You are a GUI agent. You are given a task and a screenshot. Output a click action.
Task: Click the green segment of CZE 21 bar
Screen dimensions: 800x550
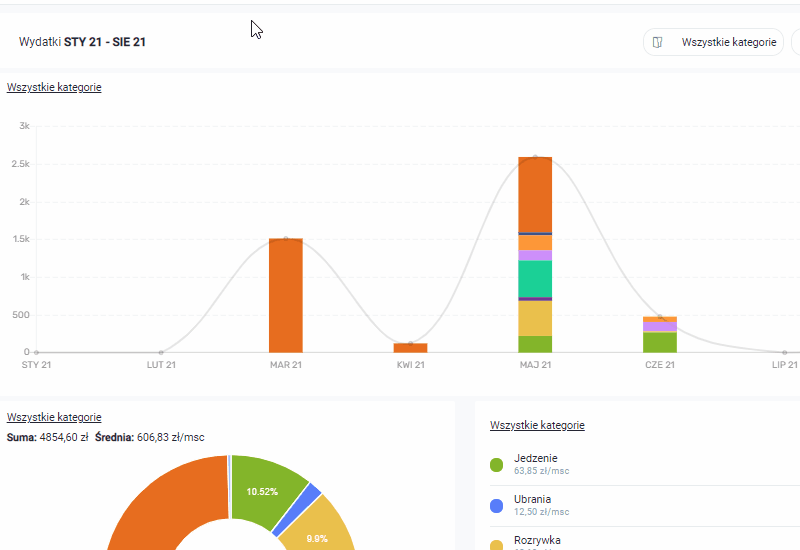pyautogui.click(x=660, y=342)
